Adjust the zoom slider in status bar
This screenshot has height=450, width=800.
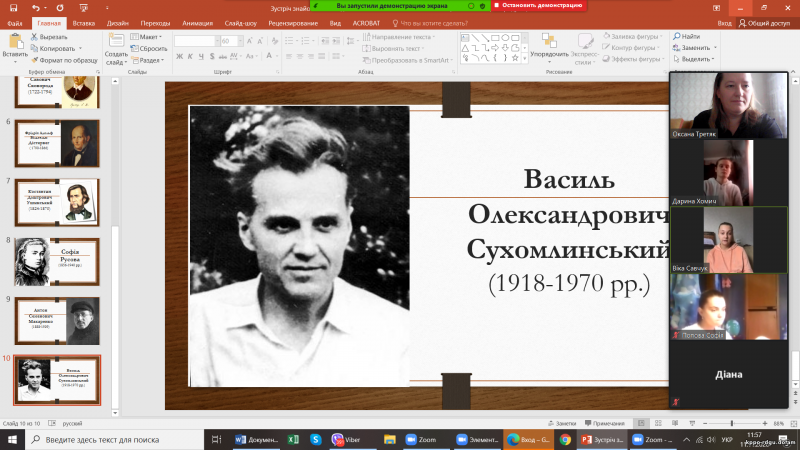pos(732,423)
